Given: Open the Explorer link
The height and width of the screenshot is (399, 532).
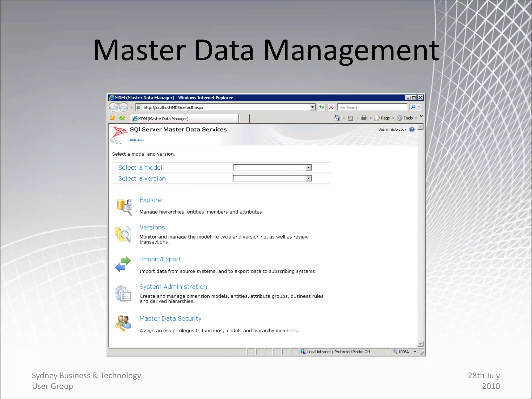Looking at the screenshot, I should pos(151,200).
